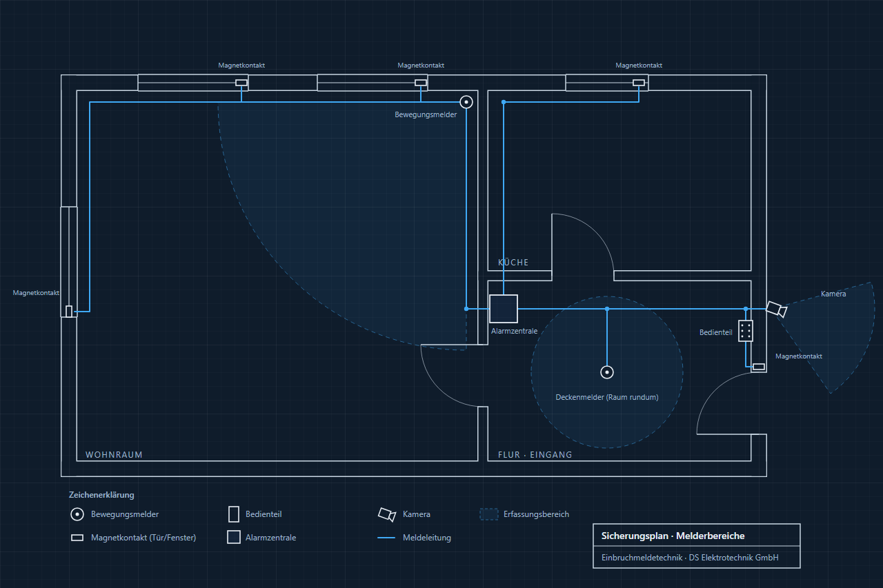Select the Zeichenerklärung legend heading
Screen dimensions: 883x588
pyautogui.click(x=101, y=495)
